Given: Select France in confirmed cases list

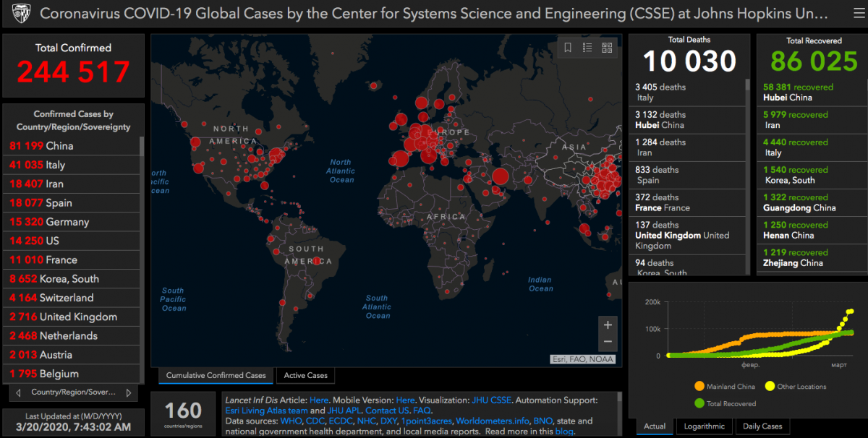Looking at the screenshot, I should pyautogui.click(x=71, y=259).
